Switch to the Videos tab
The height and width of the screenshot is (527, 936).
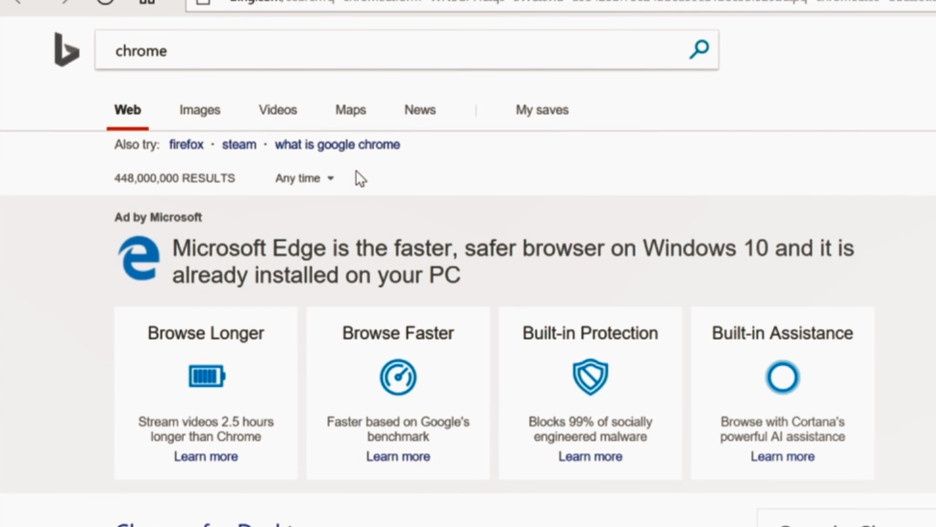click(x=278, y=110)
